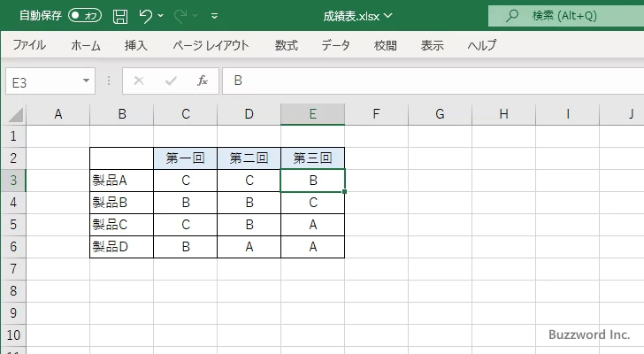Click the 製品B cell
Image resolution: width=644 pixels, height=354 pixels.
point(121,203)
